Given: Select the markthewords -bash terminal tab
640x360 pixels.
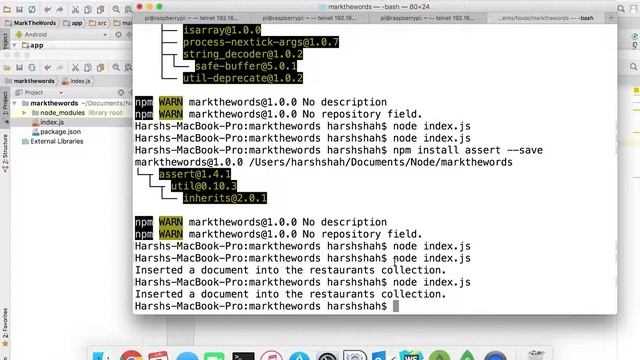Looking at the screenshot, I should (x=545, y=18).
